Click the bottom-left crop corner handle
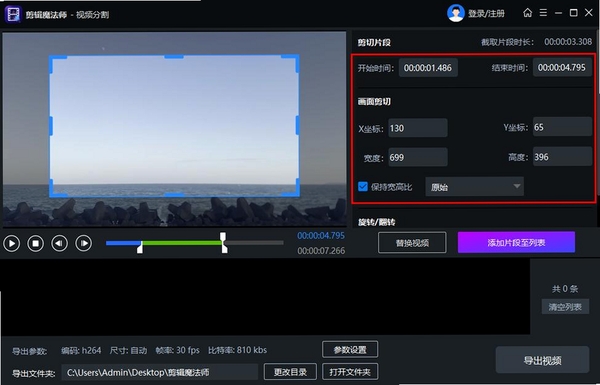 (x=58, y=188)
